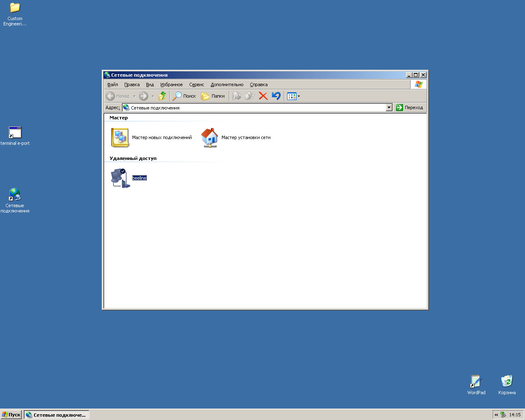The height and width of the screenshot is (420, 525).
Task: Go up one folder level icon
Action: click(162, 96)
